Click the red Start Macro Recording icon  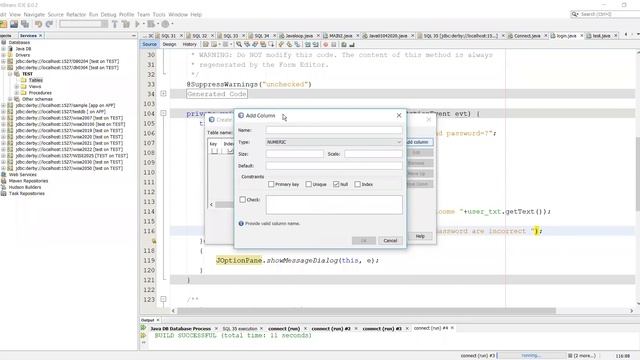[325, 44]
